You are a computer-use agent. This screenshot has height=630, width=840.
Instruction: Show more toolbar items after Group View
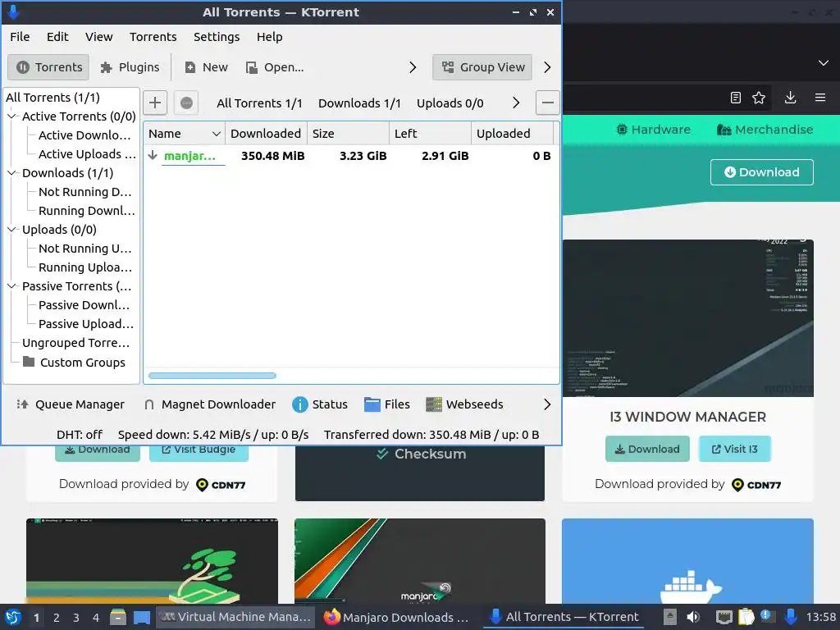[x=547, y=67]
